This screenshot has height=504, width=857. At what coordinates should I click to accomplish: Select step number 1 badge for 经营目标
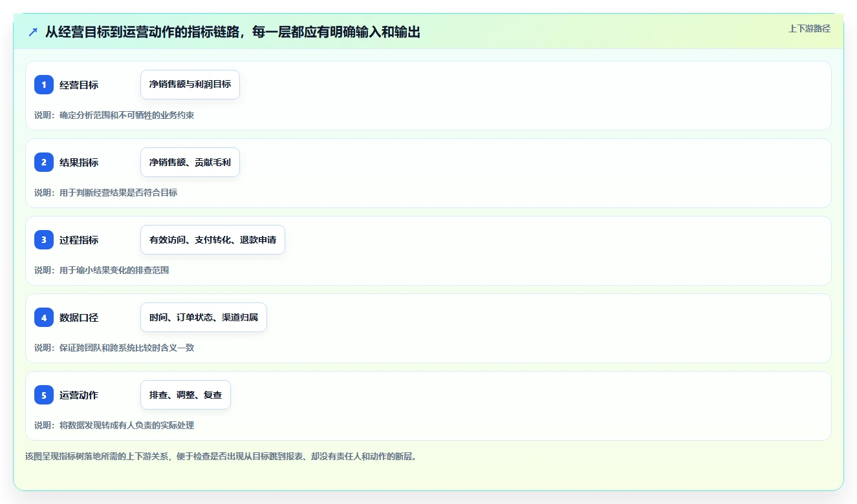point(44,85)
